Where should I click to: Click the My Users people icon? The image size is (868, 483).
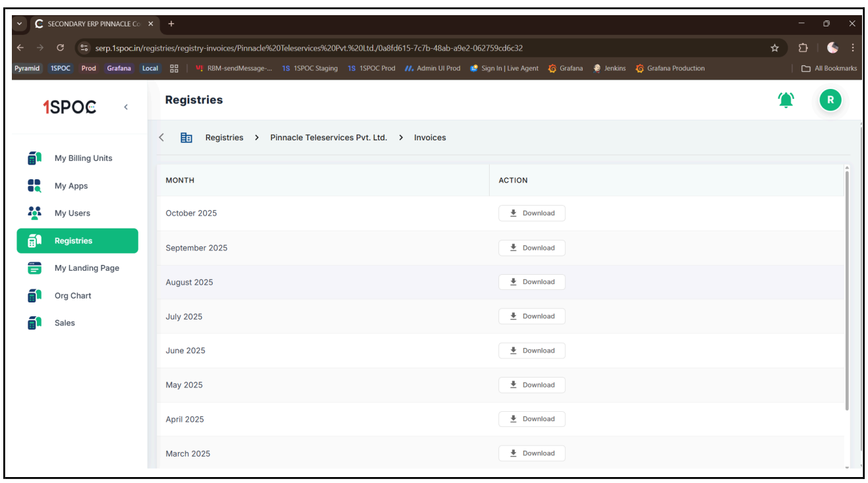[x=35, y=213]
